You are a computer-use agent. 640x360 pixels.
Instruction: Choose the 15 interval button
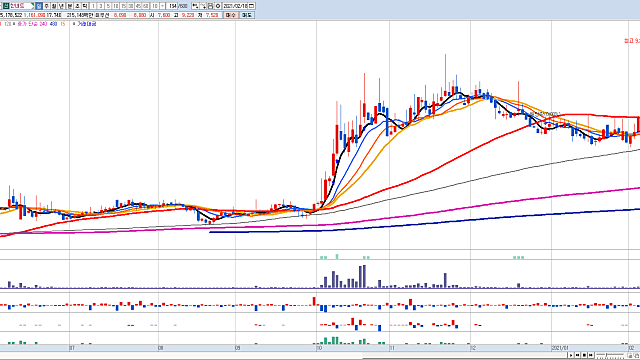point(123,6)
